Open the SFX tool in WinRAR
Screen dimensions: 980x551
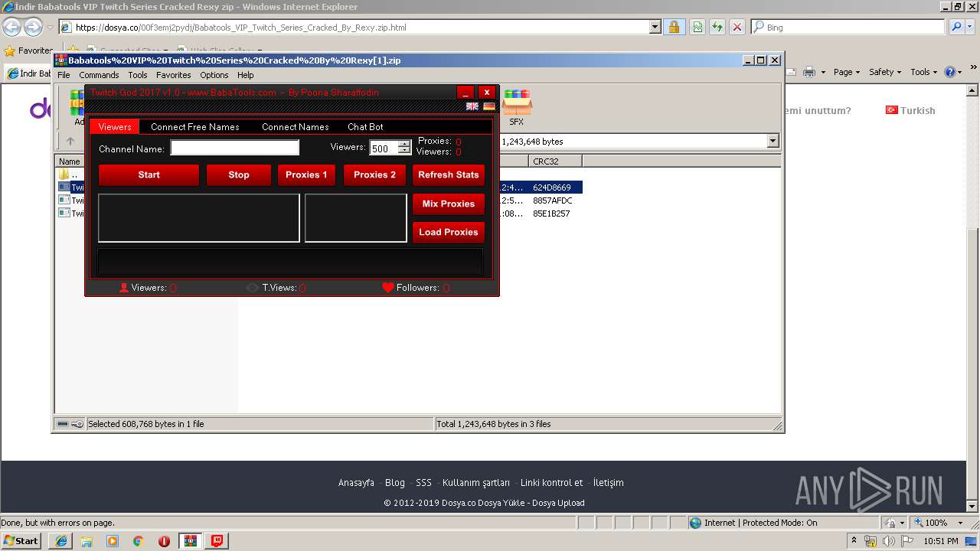coord(517,108)
